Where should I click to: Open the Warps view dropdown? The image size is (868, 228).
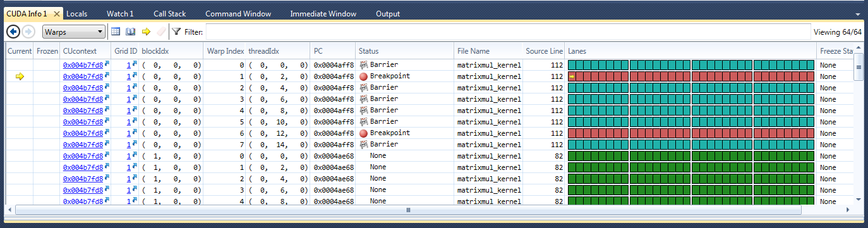pos(74,32)
